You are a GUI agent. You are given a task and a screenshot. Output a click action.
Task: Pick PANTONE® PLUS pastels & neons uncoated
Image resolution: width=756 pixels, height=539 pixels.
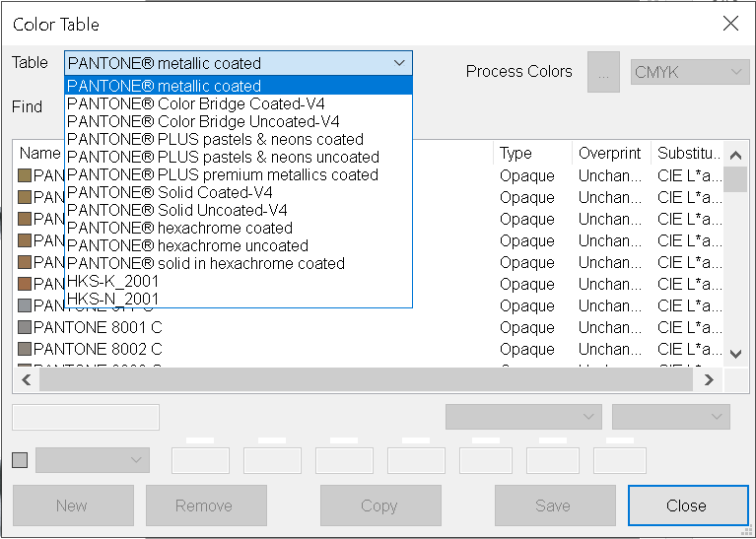(239, 158)
